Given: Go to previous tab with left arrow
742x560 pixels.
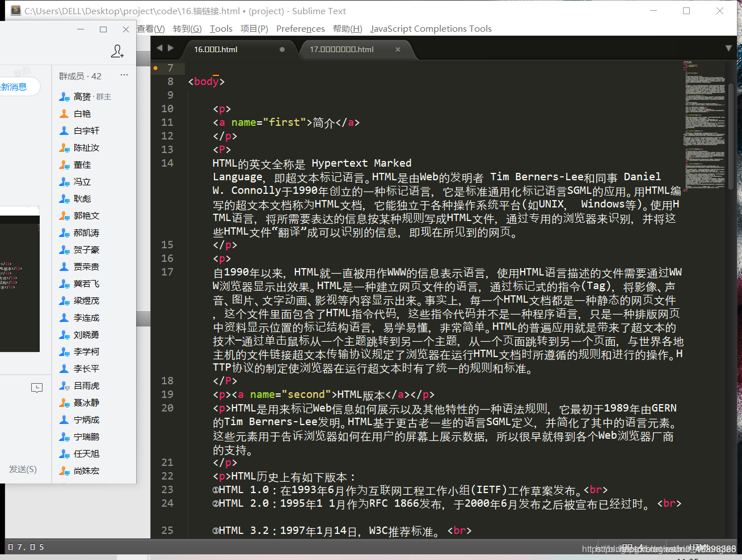Looking at the screenshot, I should coord(159,49).
